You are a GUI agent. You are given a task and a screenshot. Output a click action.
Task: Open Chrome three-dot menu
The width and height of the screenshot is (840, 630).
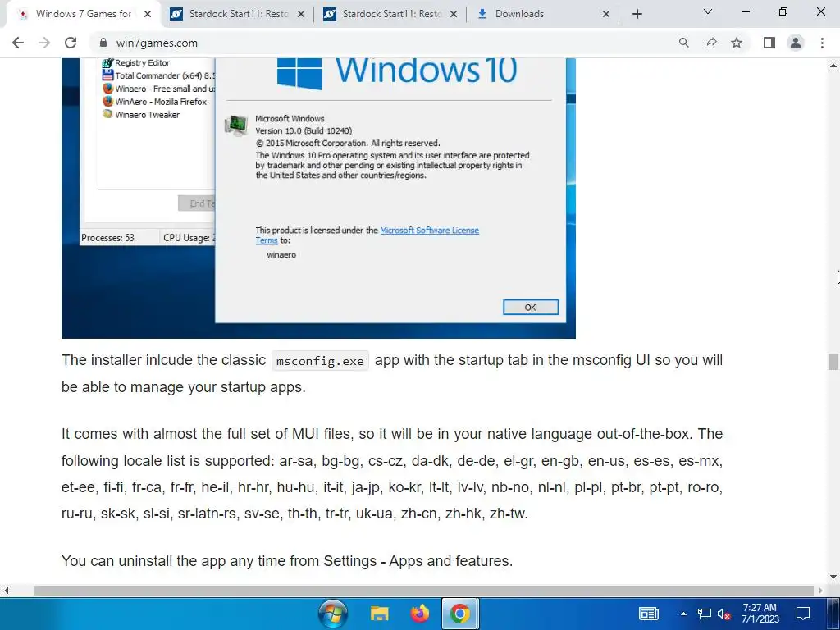(x=822, y=43)
